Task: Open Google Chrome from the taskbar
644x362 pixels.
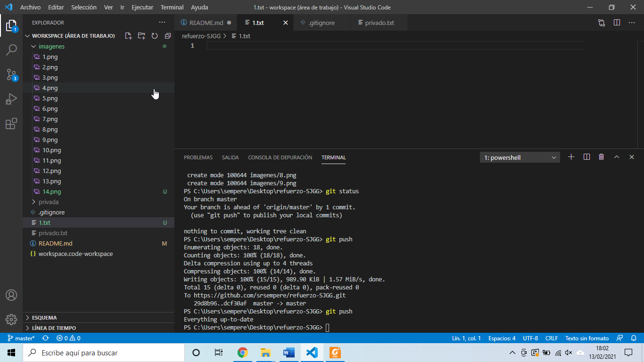Action: (242, 353)
